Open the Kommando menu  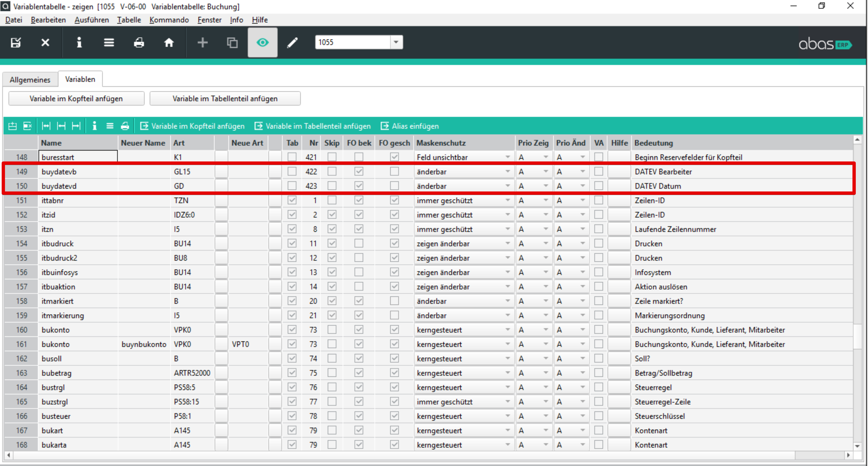pos(169,20)
